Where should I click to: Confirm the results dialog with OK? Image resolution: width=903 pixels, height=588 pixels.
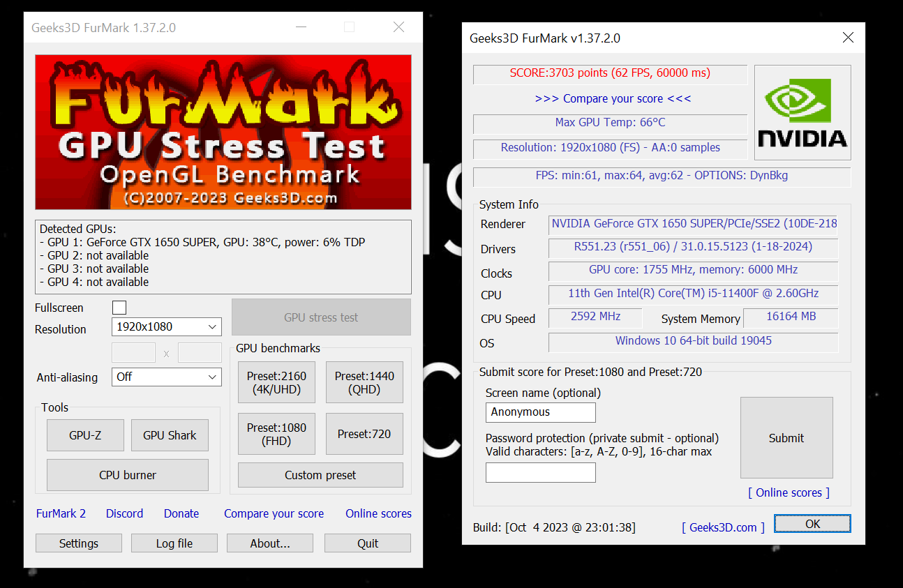point(812,524)
